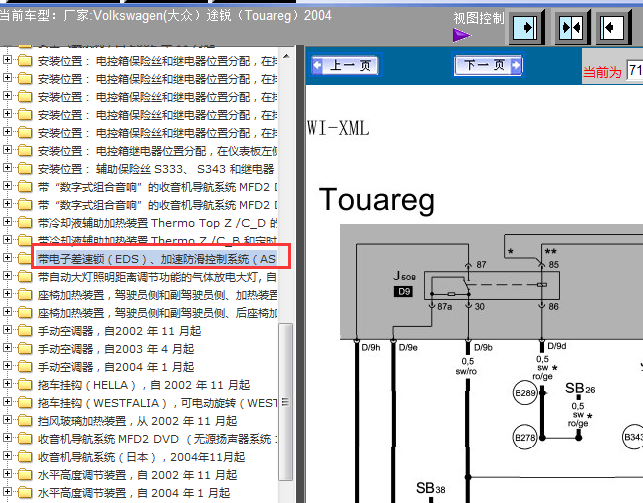Select 拖车挂钩（HELLA）自2002年11月起

[144, 385]
